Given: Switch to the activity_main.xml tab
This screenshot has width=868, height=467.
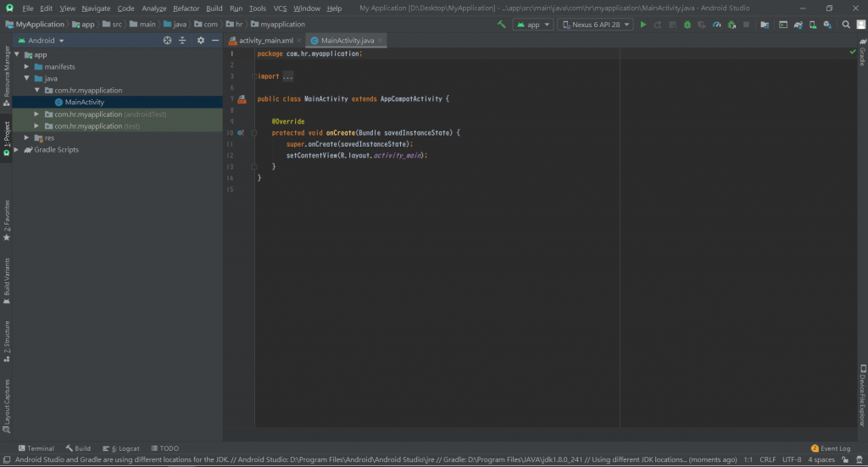Looking at the screenshot, I should 265,40.
